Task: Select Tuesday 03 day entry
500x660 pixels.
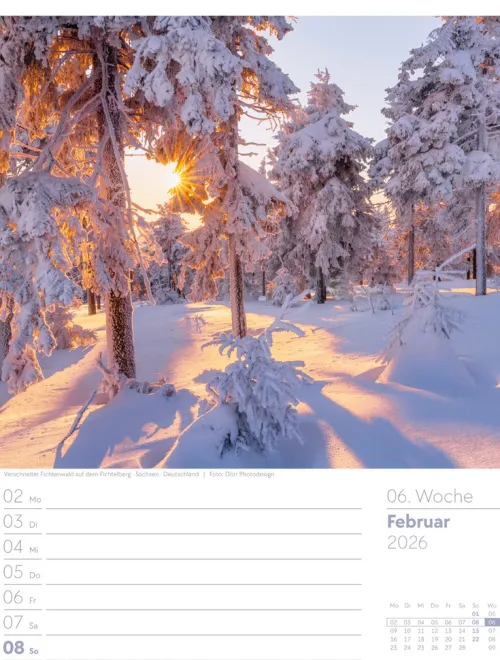Action: tap(20, 522)
